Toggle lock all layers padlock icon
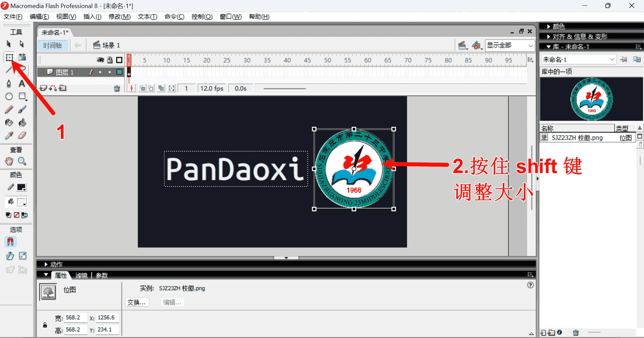The height and width of the screenshot is (338, 644). (110, 60)
